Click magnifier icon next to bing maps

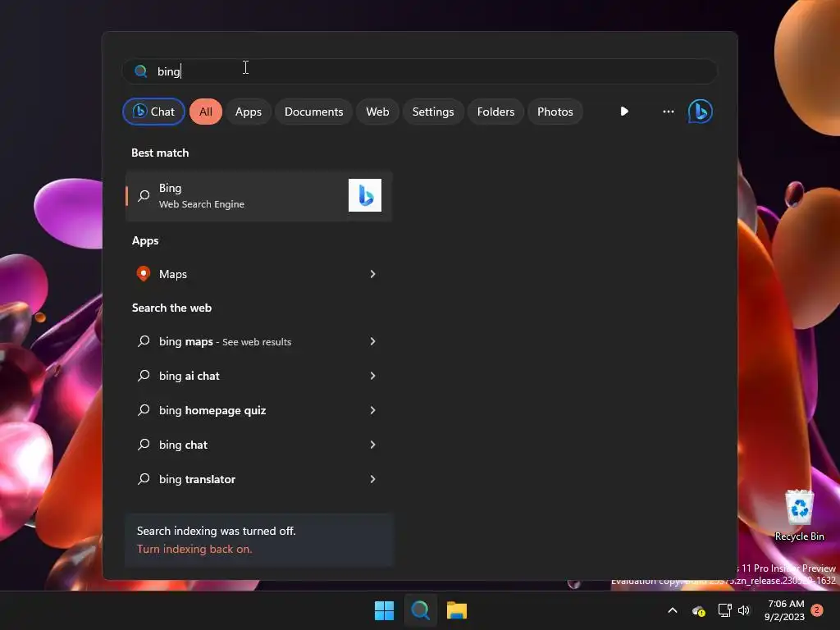144,341
